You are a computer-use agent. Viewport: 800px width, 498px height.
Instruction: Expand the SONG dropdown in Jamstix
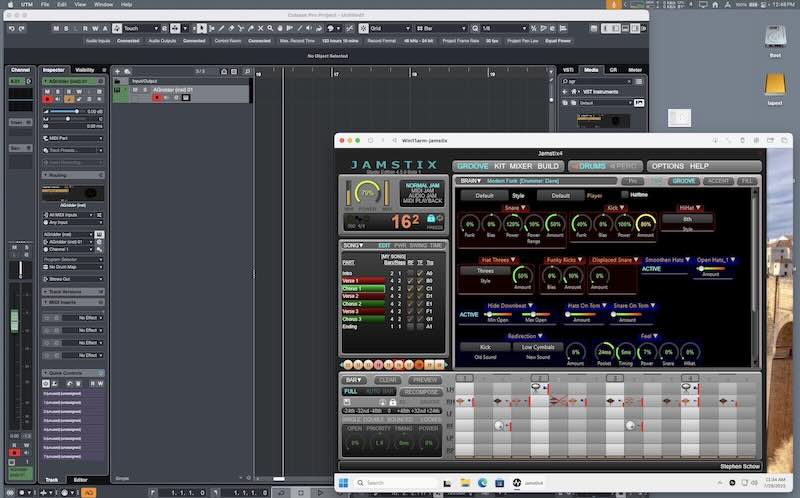coord(353,245)
